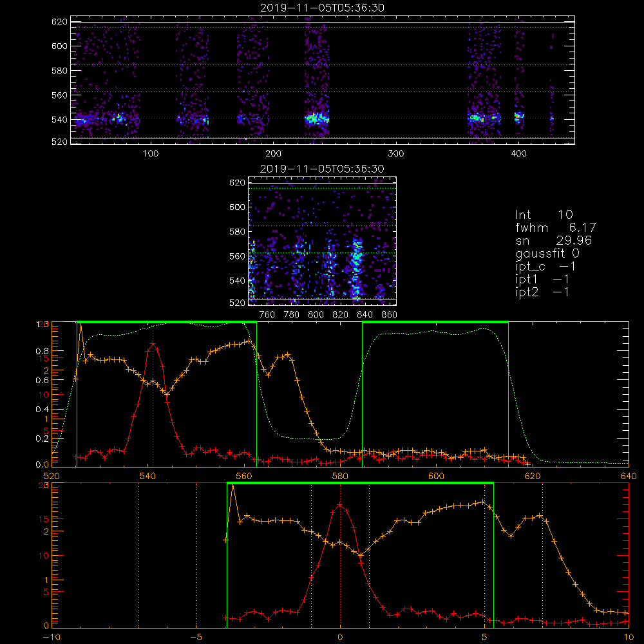This screenshot has width=644, height=644.
Task: Click the orange spike at left of upper profile plot
Action: click(80, 325)
